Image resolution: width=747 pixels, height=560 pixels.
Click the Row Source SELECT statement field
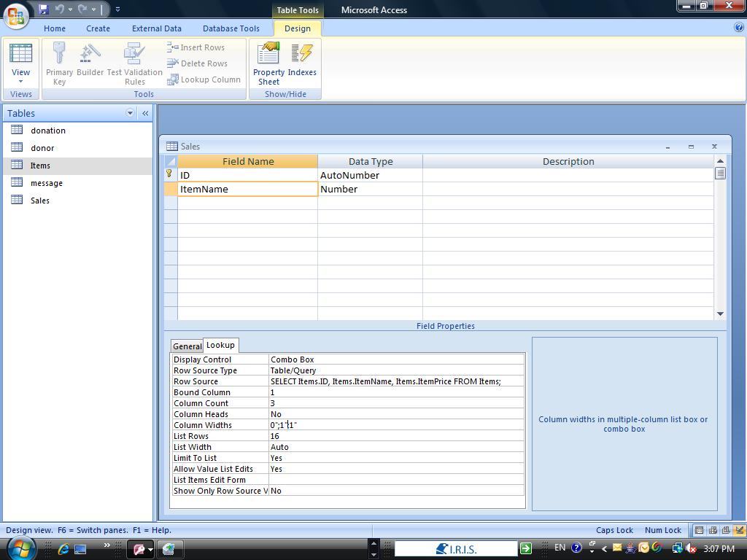(396, 381)
